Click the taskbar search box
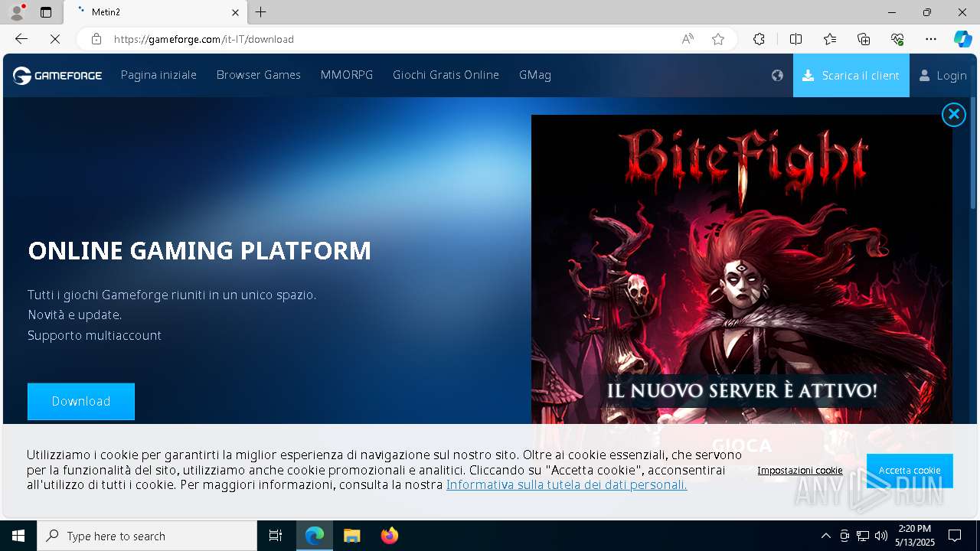The width and height of the screenshot is (980, 551). [x=147, y=536]
